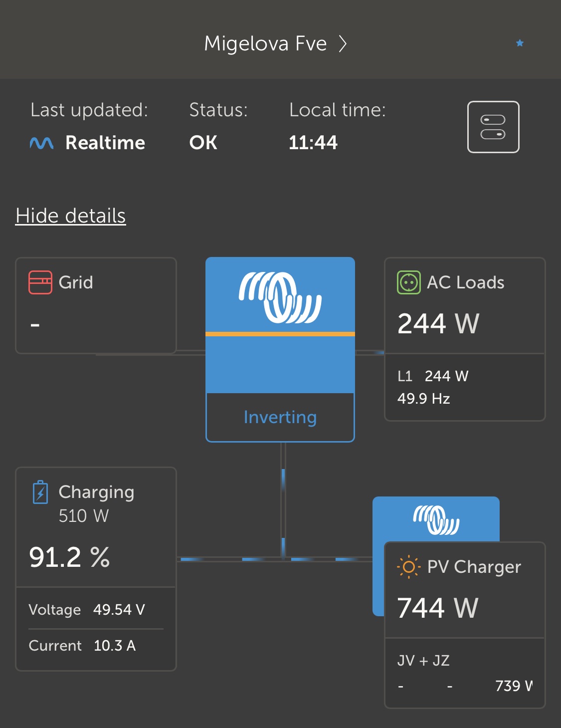Open the Grid tile
The height and width of the screenshot is (728, 561).
(x=96, y=305)
